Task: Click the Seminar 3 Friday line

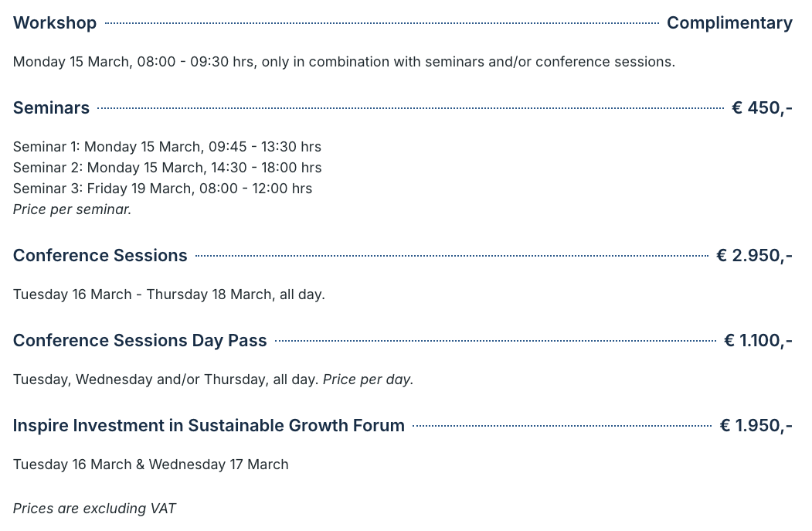Action: [162, 188]
